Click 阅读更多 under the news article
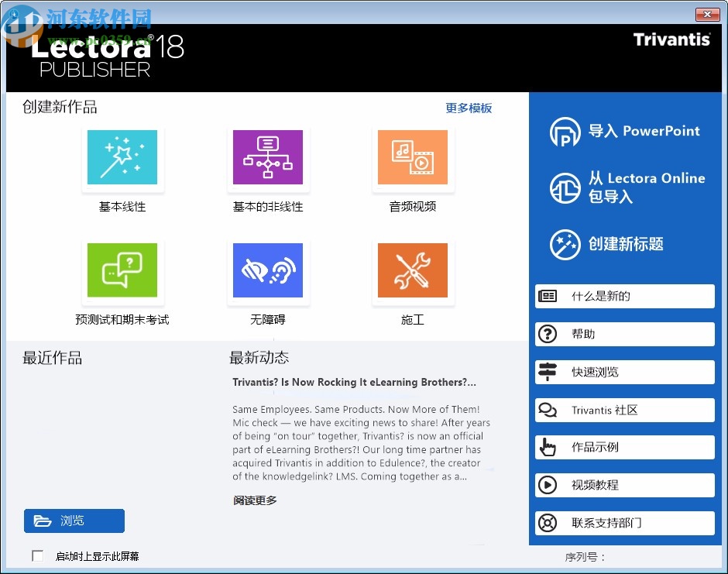Viewport: 728px width, 574px height. (x=253, y=500)
